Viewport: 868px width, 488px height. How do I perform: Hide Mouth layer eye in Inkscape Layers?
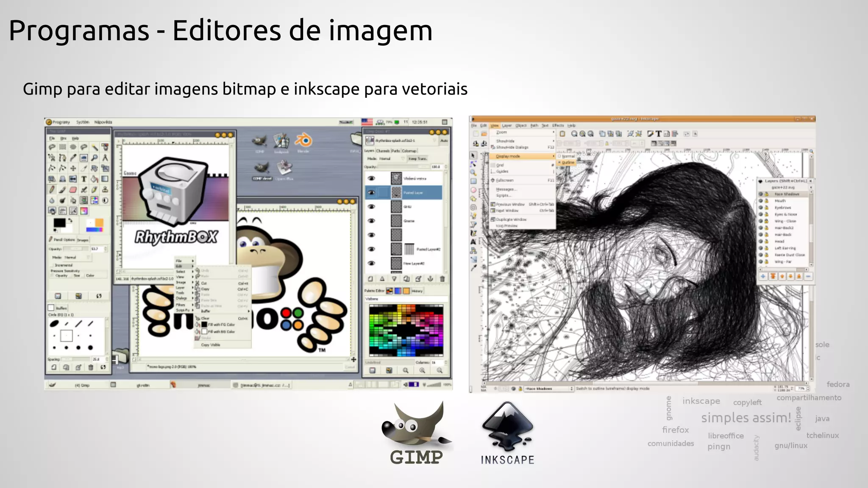click(x=761, y=201)
